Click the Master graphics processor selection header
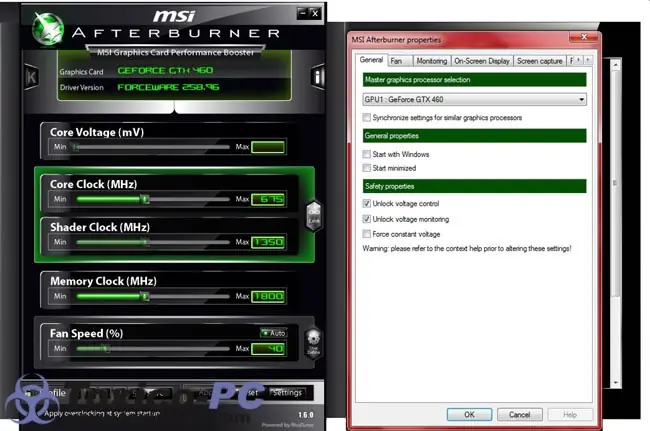The image size is (650, 431). (x=474, y=80)
